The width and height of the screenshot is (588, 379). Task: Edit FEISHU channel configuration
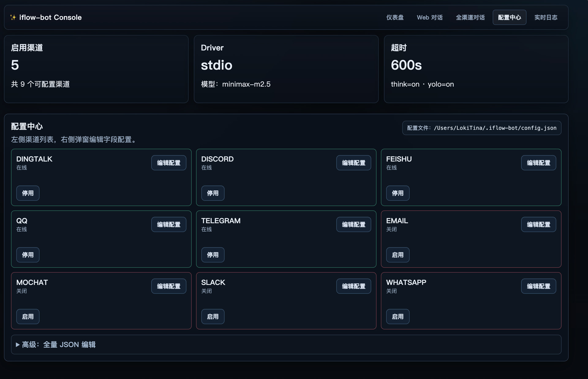[538, 163]
